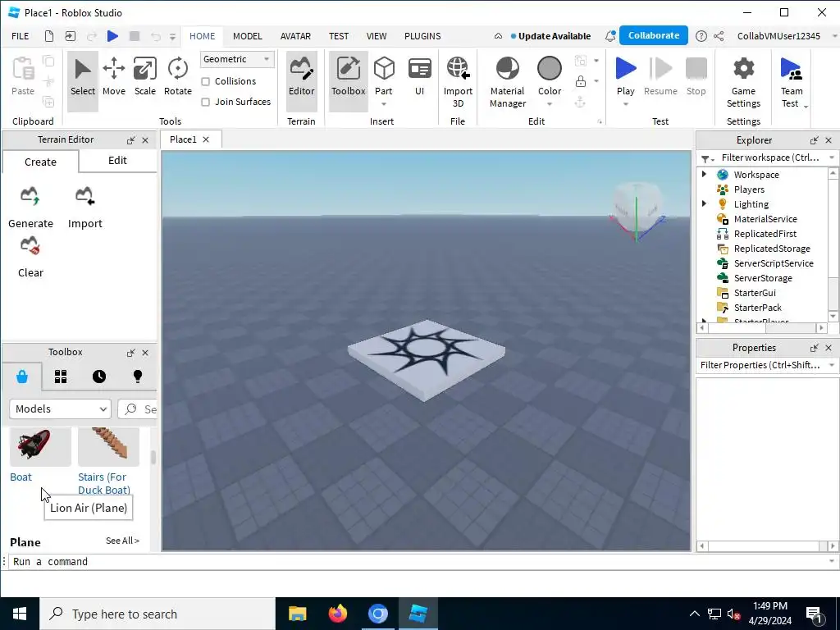Click See All for Plane category
840x630 pixels.
(123, 541)
